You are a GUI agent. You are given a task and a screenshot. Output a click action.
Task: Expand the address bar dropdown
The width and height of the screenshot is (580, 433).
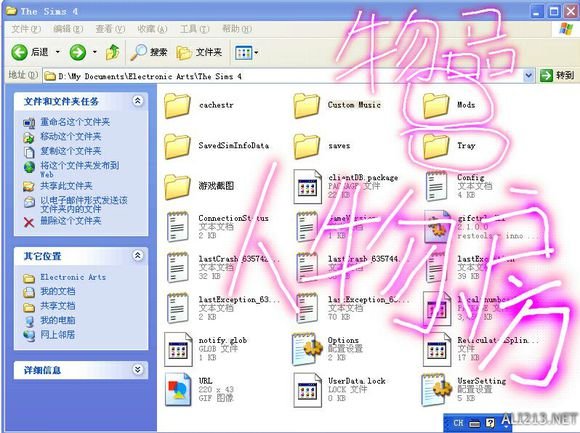coord(529,76)
